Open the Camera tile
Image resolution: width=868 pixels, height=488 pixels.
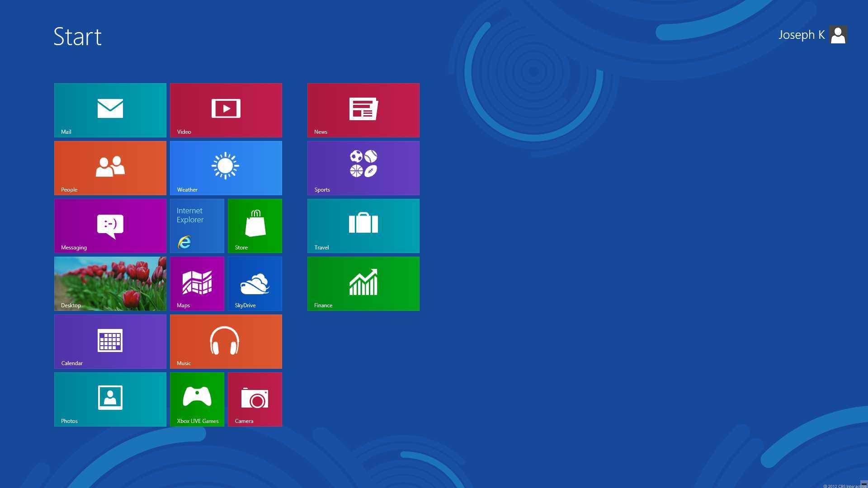point(255,399)
